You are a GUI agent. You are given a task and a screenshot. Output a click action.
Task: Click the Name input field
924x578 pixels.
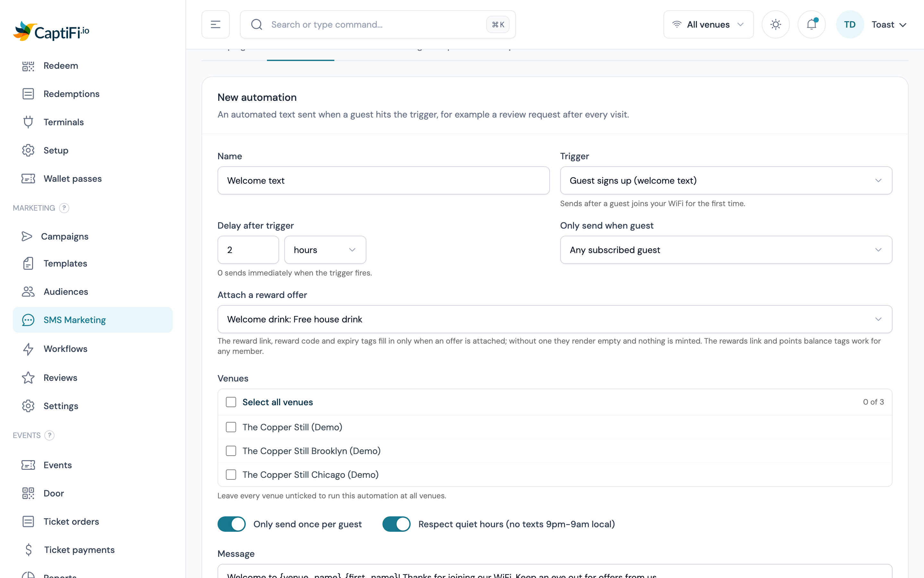pos(383,180)
